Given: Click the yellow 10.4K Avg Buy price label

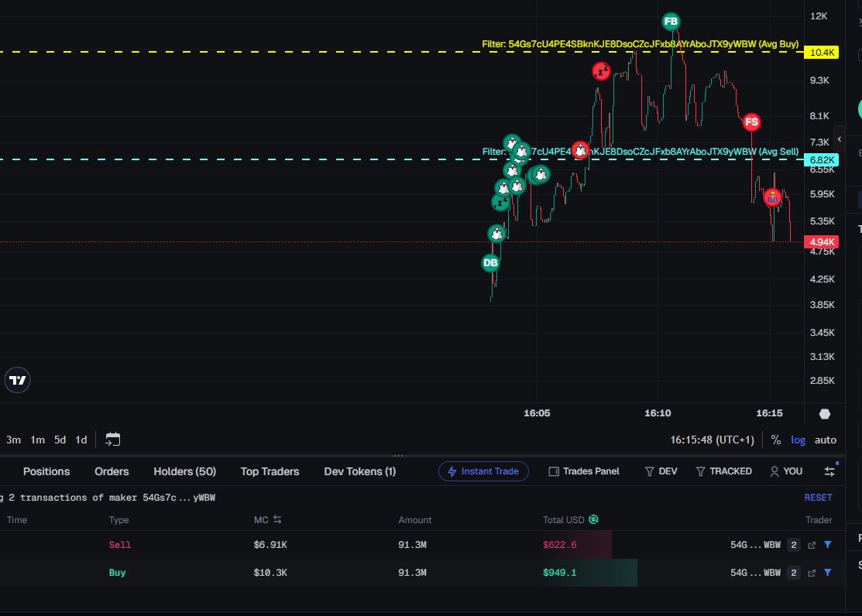Looking at the screenshot, I should (821, 52).
